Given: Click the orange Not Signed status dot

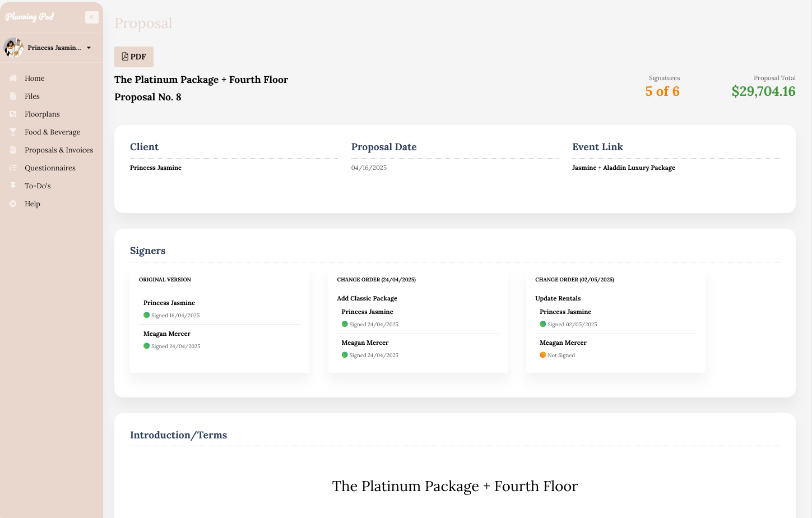Looking at the screenshot, I should tap(542, 355).
